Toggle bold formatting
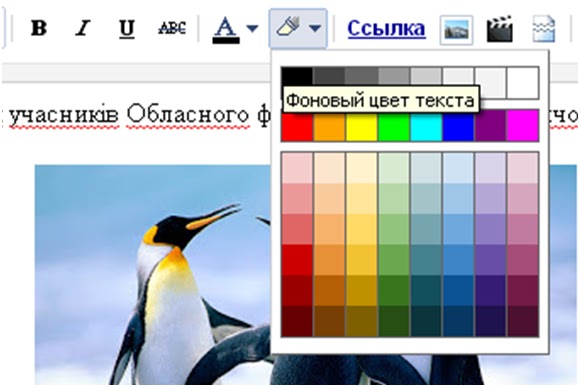Viewport: 580px width, 387px height. pyautogui.click(x=39, y=28)
